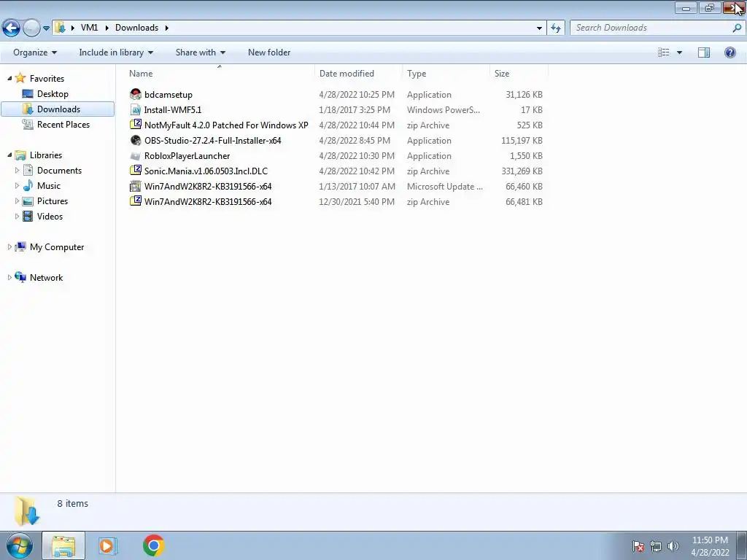Image resolution: width=747 pixels, height=560 pixels.
Task: Click the Downloads breadcrumb in address bar
Action: point(136,28)
